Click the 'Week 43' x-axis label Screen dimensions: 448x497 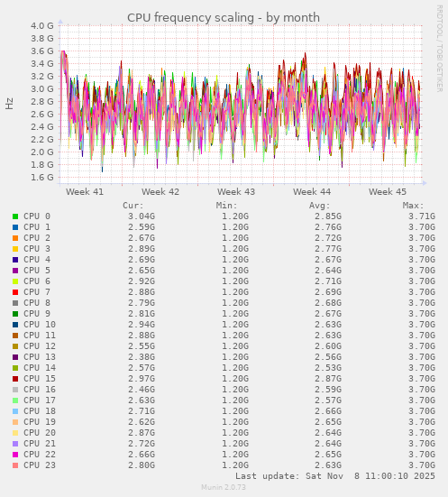(236, 192)
